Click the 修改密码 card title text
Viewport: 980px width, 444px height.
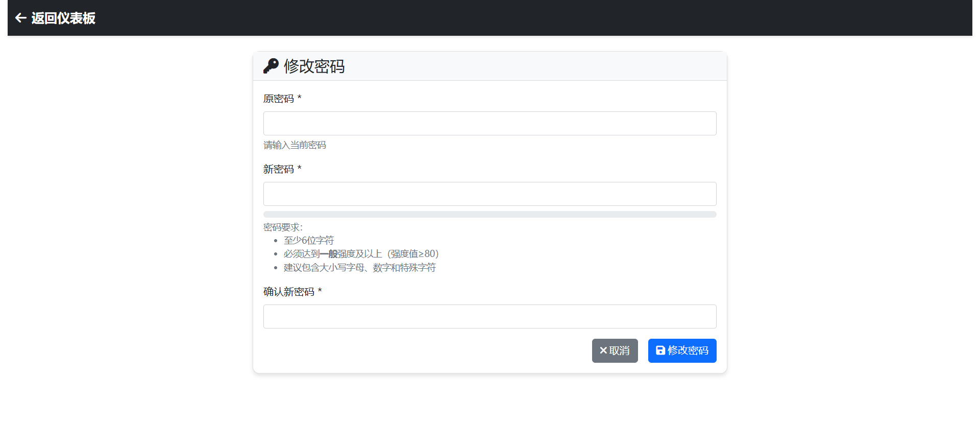314,66
